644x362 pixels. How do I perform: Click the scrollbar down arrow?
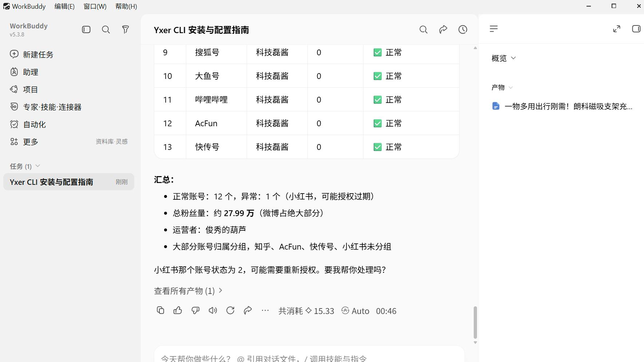pyautogui.click(x=475, y=342)
